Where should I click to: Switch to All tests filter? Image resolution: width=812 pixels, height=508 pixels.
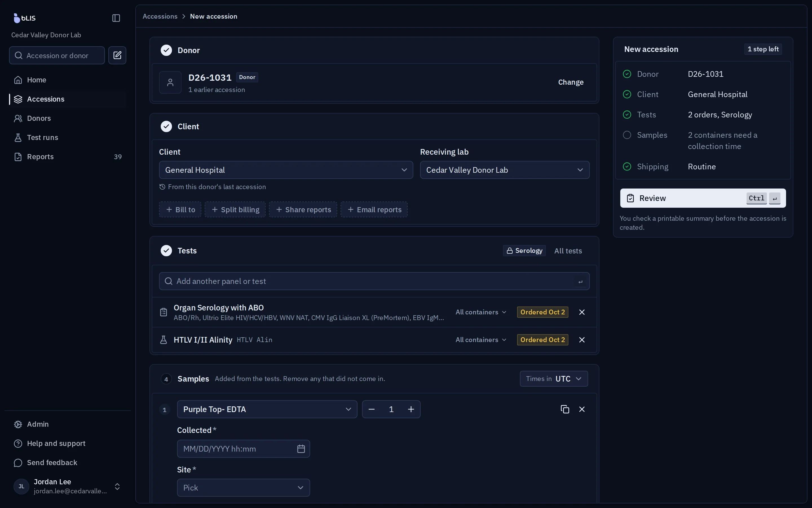[568, 251]
